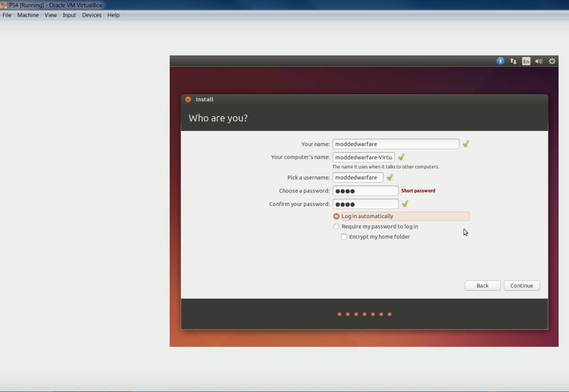
Task: Click the 'Your computer's name:' label
Action: pos(300,157)
